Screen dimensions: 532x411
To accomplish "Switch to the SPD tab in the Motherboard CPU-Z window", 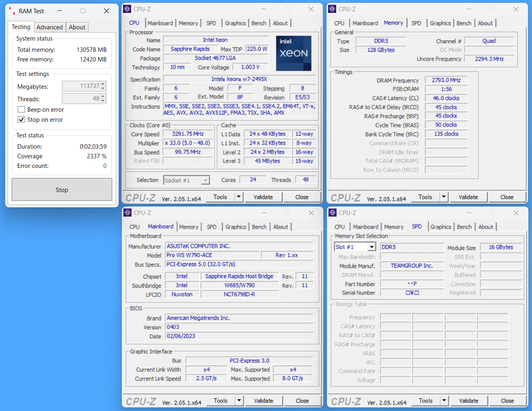I will (212, 227).
